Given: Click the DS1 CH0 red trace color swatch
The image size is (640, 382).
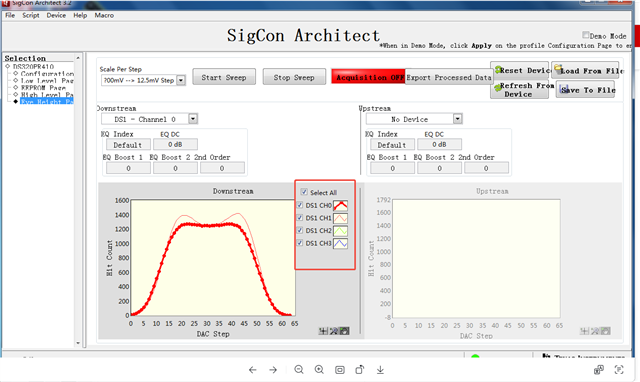Looking at the screenshot, I should 340,205.
